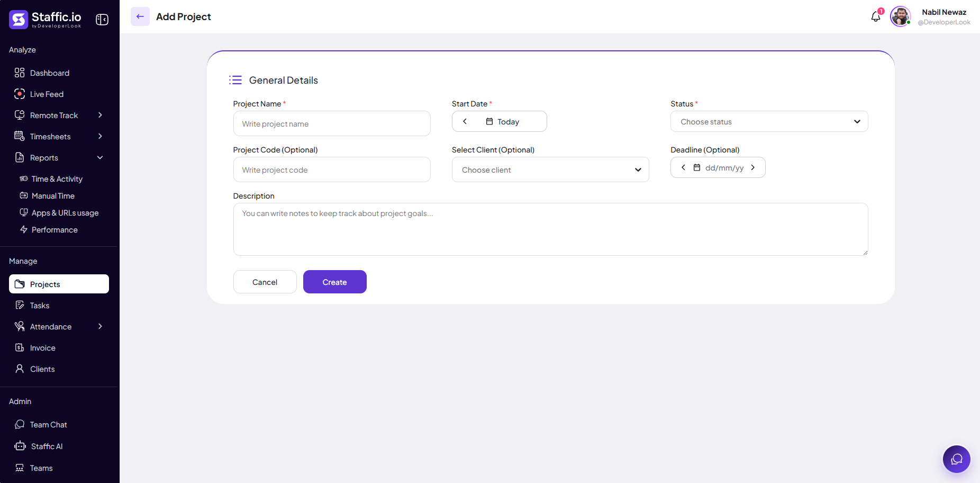The height and width of the screenshot is (483, 980).
Task: Focus the Description text area
Action: [x=550, y=229]
